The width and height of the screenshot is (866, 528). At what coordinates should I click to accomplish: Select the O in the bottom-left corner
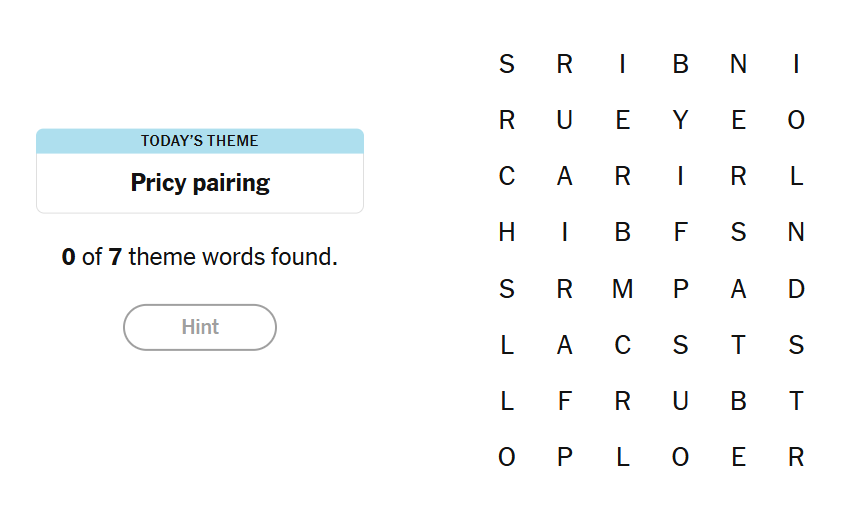tap(507, 457)
